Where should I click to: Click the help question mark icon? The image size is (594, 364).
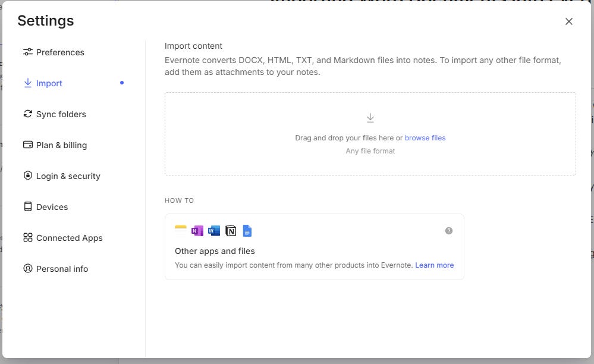(448, 231)
